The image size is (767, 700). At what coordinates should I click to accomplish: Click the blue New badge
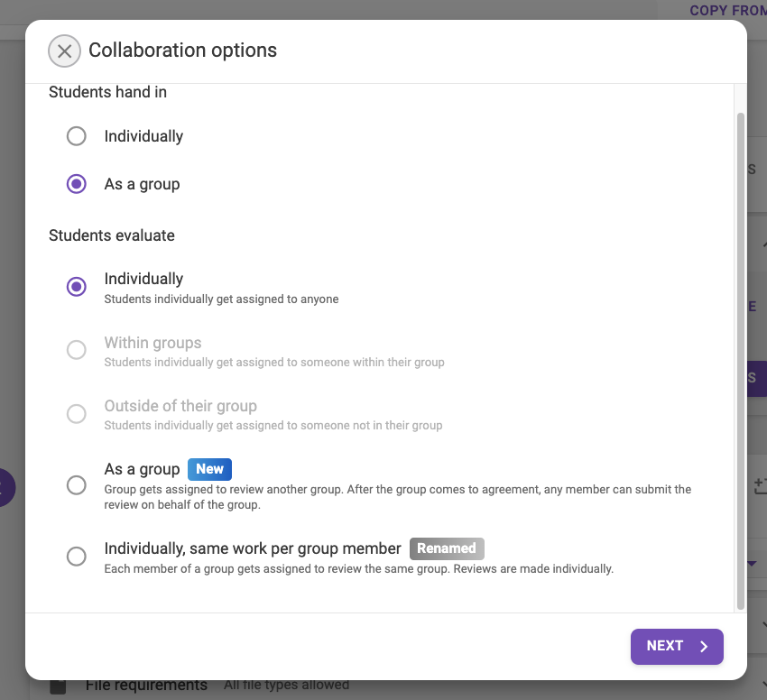coord(210,469)
